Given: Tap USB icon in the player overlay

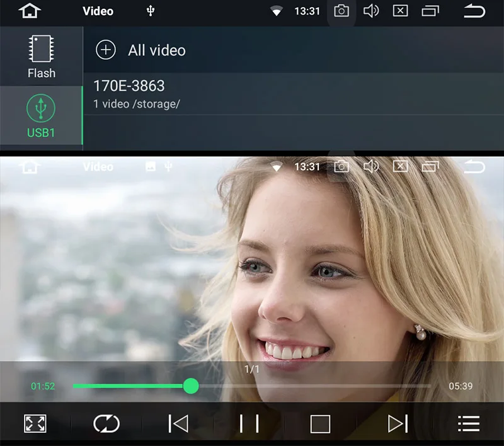Looking at the screenshot, I should click(x=168, y=166).
